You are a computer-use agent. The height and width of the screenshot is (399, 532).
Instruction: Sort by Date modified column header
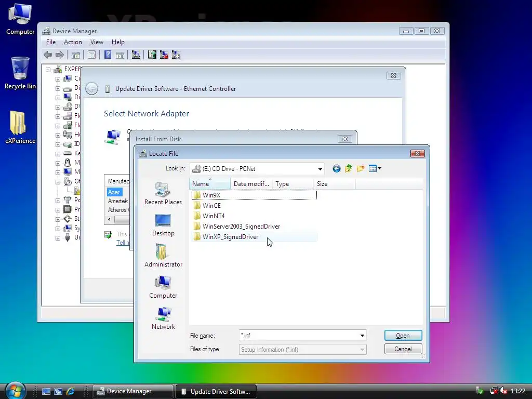pos(251,184)
